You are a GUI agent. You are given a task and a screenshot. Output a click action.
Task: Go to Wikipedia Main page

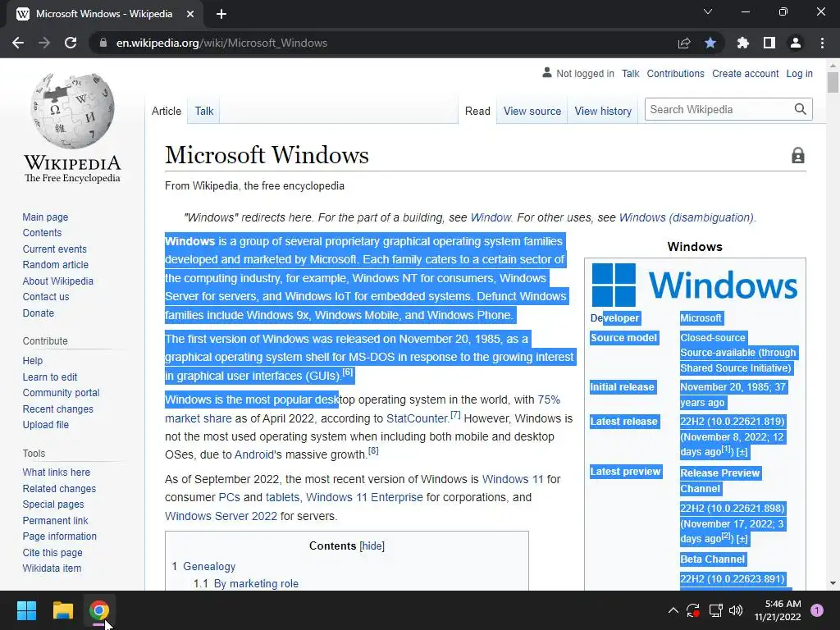(45, 217)
